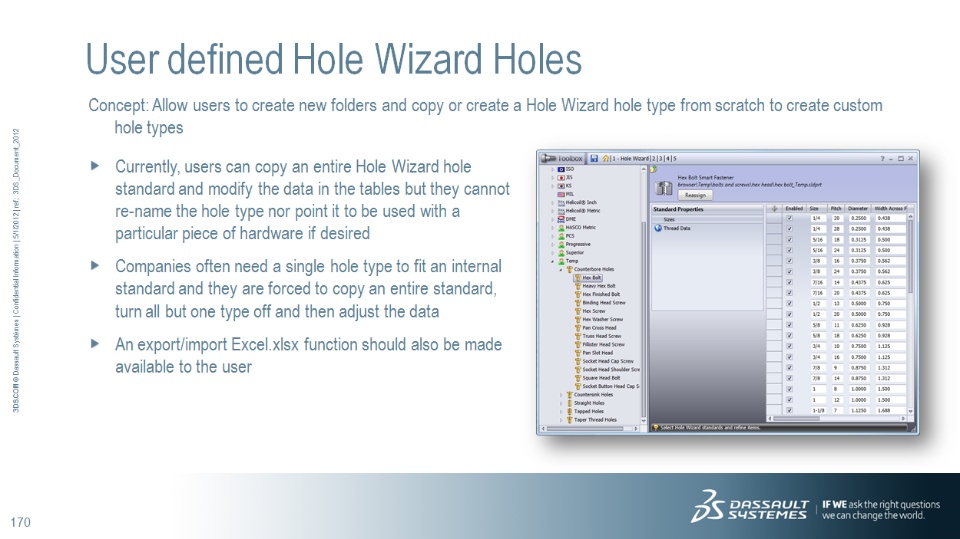Click the Hex Finished Bolt hole icon
The width and height of the screenshot is (960, 539).
[578, 294]
